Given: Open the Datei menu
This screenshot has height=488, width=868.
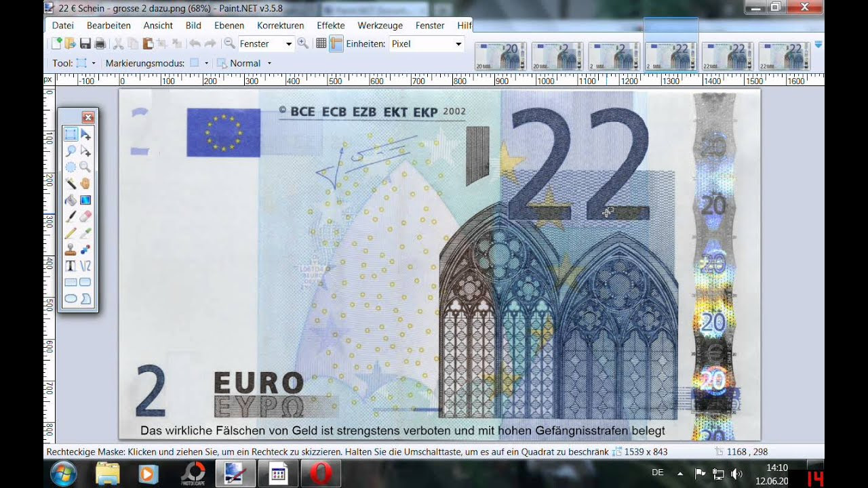Looking at the screenshot, I should pyautogui.click(x=62, y=25).
